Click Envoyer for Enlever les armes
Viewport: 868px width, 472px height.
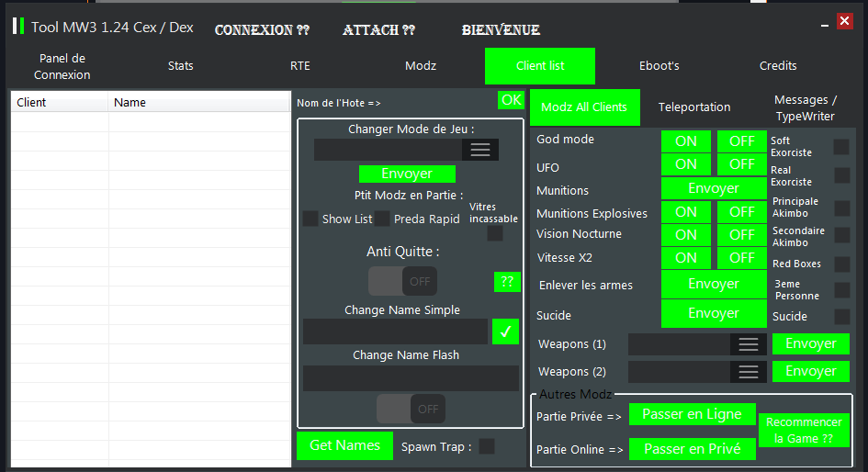tap(714, 284)
